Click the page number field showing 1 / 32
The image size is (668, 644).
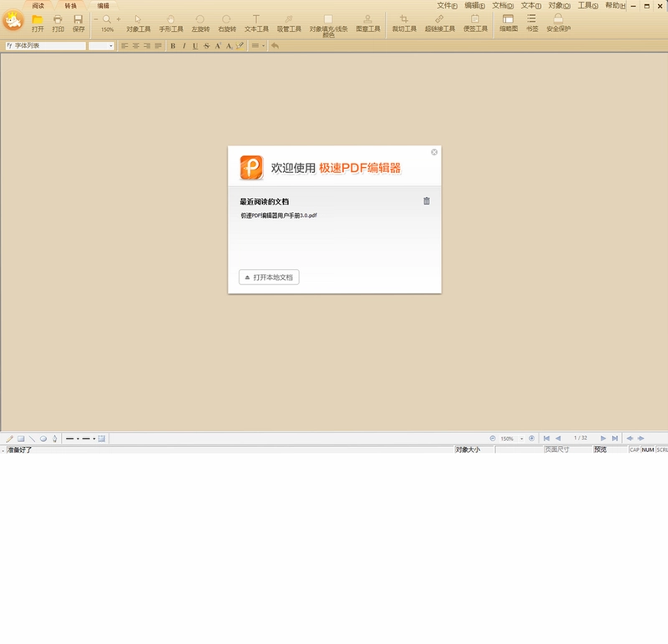(x=580, y=439)
